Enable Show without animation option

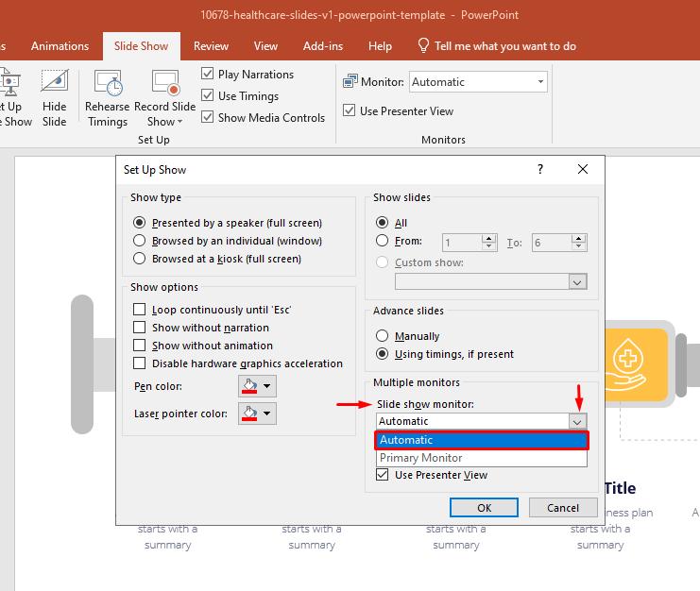tap(139, 346)
